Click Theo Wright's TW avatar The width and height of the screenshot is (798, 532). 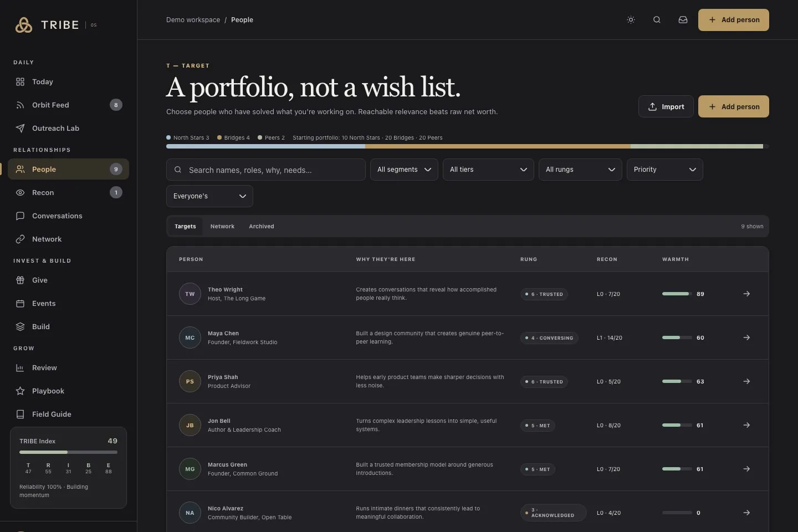click(x=190, y=294)
